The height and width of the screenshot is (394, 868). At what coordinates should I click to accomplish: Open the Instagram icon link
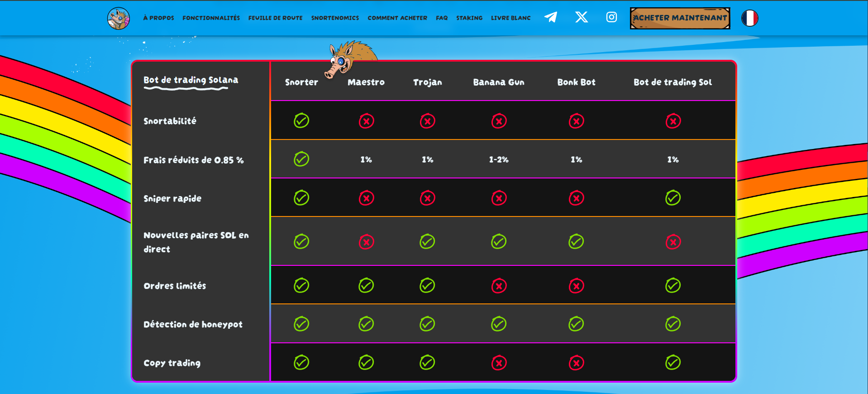[611, 17]
